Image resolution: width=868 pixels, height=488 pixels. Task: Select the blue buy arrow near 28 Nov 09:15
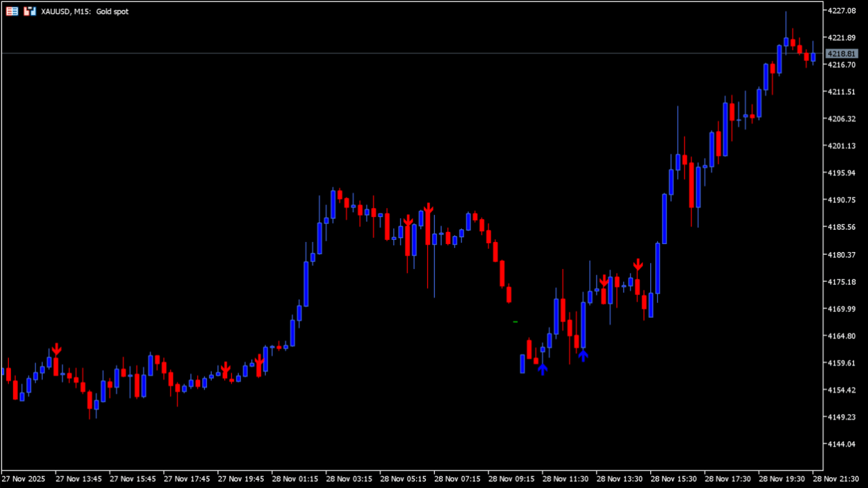coord(542,369)
